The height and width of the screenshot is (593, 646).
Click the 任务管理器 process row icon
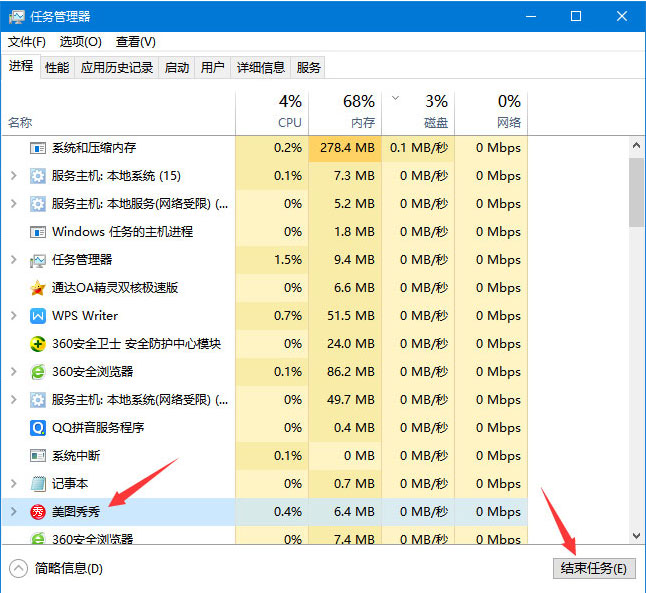pos(38,260)
